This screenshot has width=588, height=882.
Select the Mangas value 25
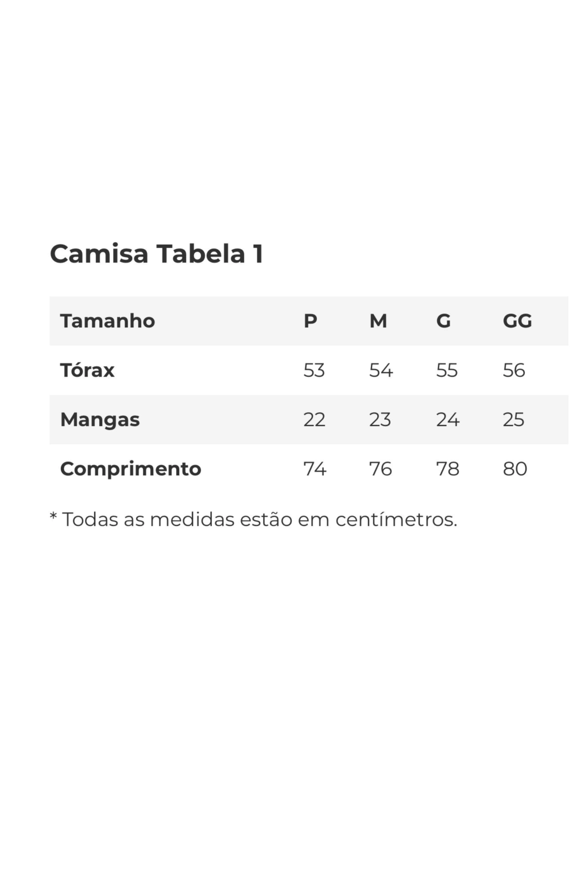click(x=513, y=420)
